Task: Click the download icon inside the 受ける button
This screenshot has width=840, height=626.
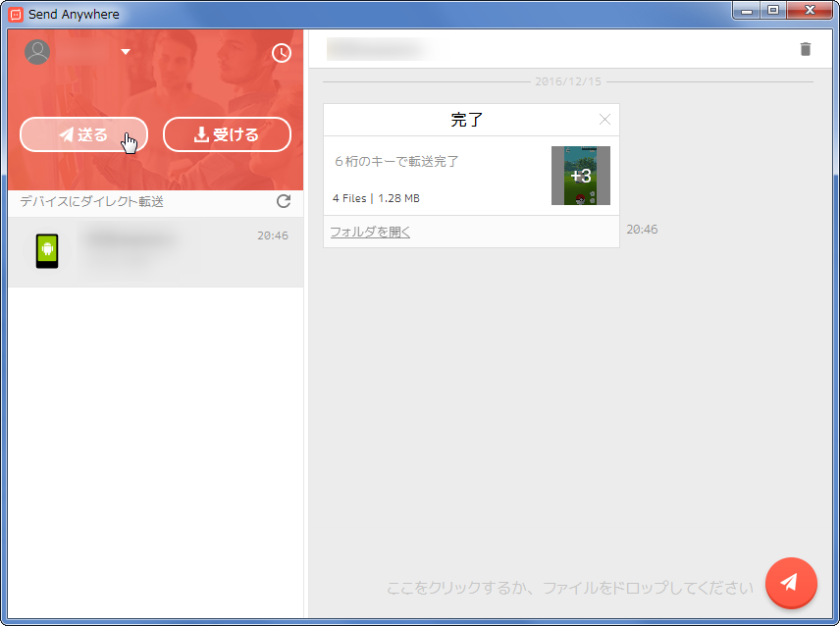Action: pyautogui.click(x=202, y=134)
